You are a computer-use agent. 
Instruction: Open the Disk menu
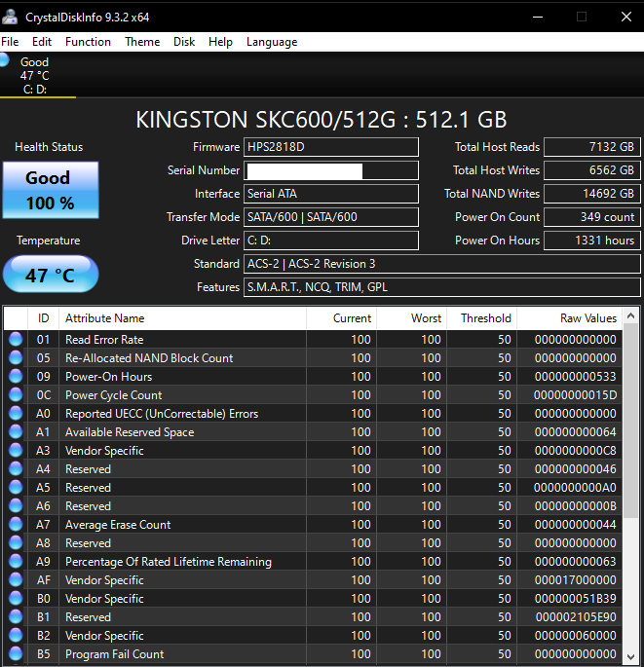tap(184, 42)
